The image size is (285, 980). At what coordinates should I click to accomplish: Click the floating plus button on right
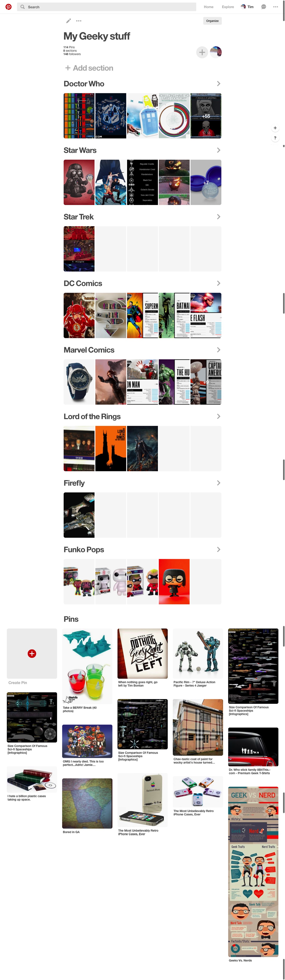coord(275,128)
